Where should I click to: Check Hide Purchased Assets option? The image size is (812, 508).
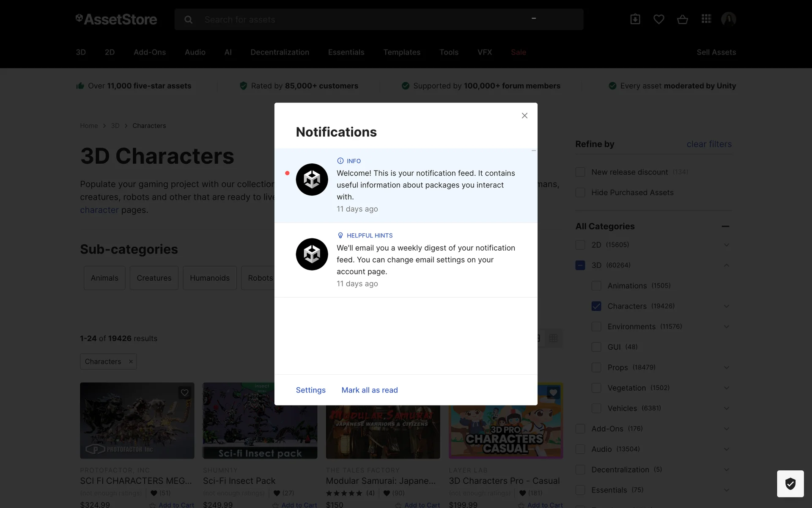[x=580, y=193]
